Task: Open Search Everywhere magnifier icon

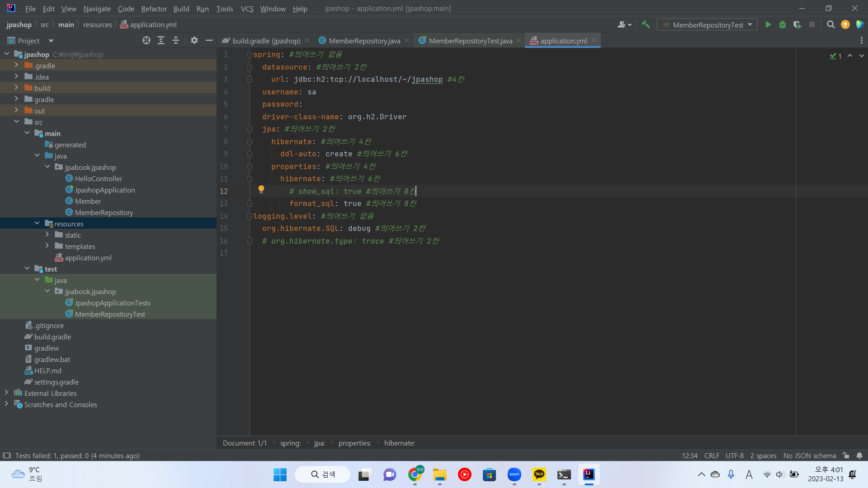Action: pyautogui.click(x=830, y=25)
